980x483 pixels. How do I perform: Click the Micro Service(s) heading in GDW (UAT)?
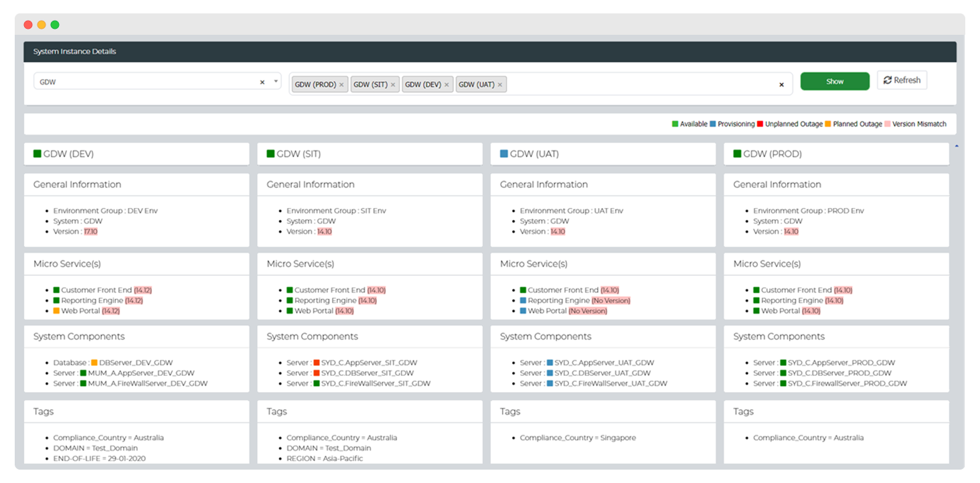(534, 264)
